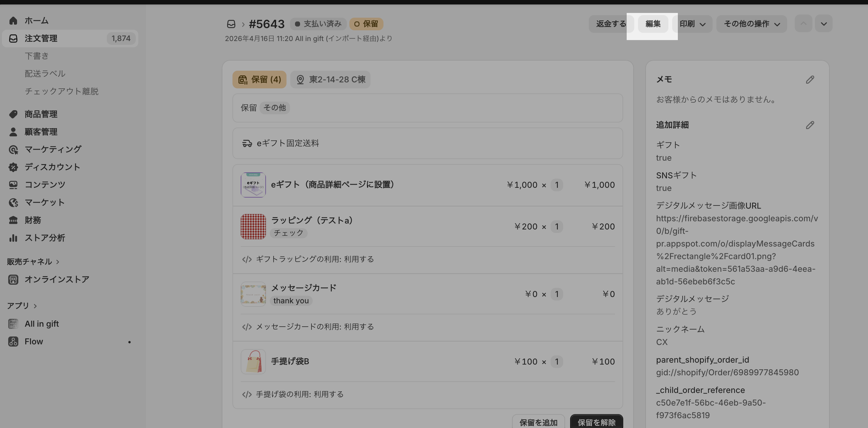Click the pencil icon next to メモ
This screenshot has height=428, width=868.
click(x=810, y=80)
